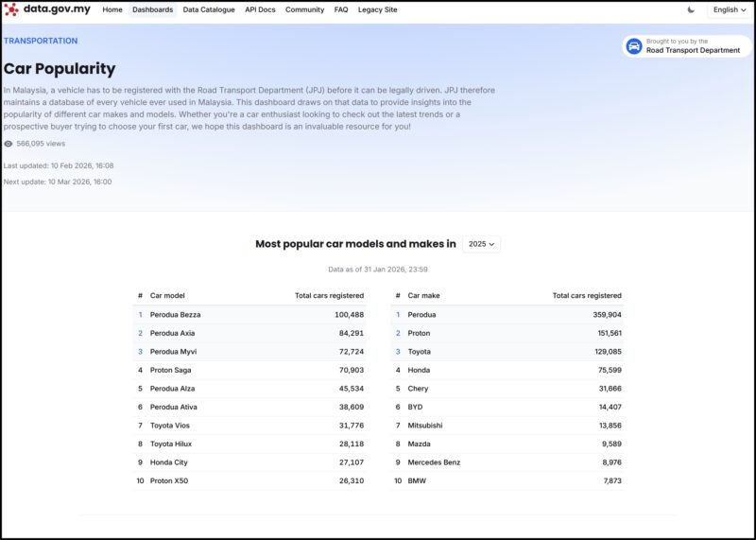756x540 pixels.
Task: Open API Docs navigation item
Action: coord(260,9)
